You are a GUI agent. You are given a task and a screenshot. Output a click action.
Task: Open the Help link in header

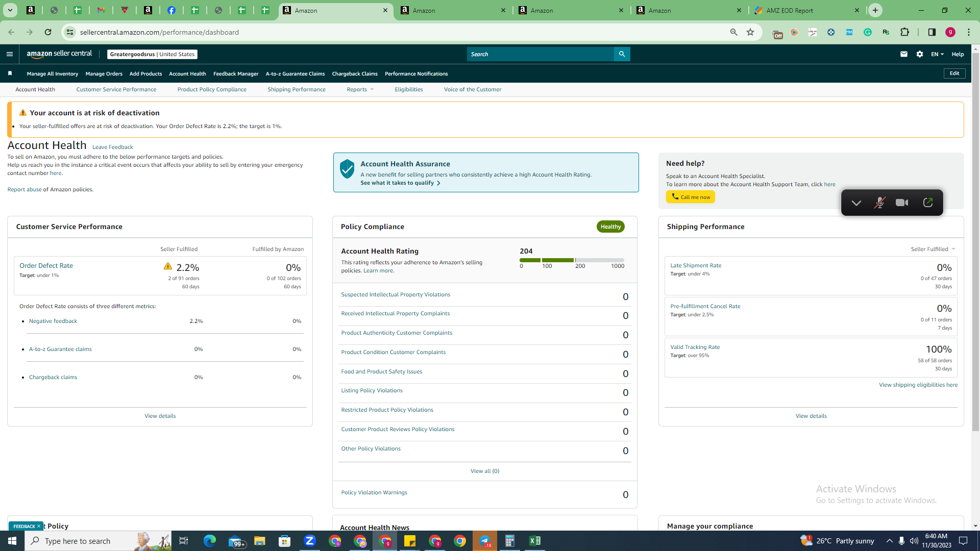[958, 54]
